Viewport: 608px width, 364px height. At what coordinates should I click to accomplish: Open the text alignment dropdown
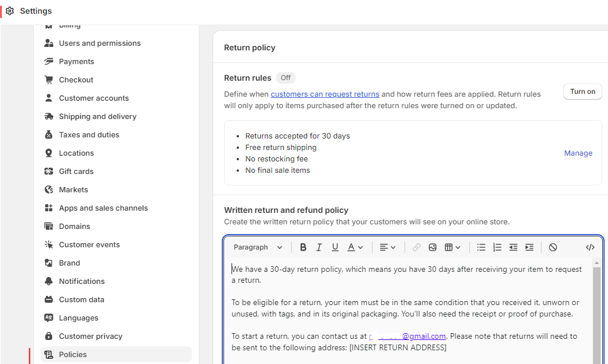[388, 247]
